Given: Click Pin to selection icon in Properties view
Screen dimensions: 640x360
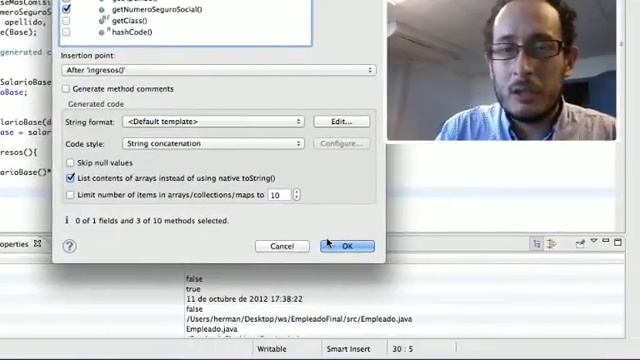Looking at the screenshot, I should pyautogui.click(x=580, y=244).
